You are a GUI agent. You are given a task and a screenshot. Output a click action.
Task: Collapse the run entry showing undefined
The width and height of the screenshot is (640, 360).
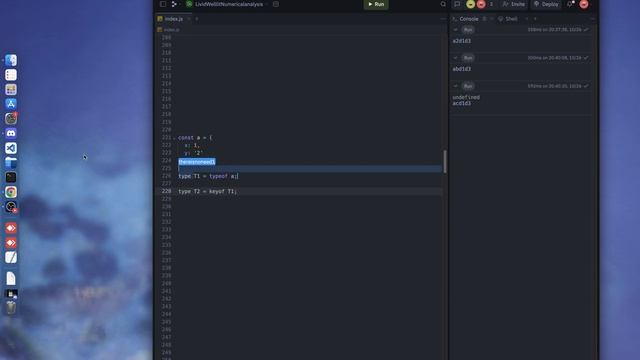[x=456, y=86]
